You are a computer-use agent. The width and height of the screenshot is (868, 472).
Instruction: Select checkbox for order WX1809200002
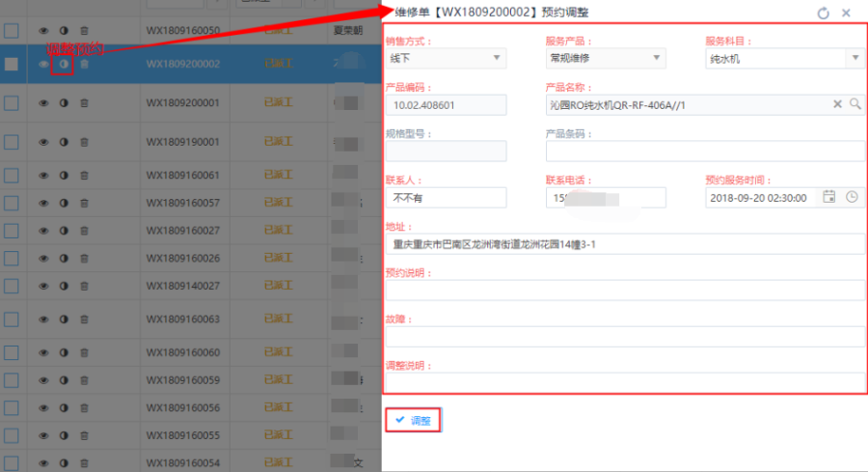(12, 65)
